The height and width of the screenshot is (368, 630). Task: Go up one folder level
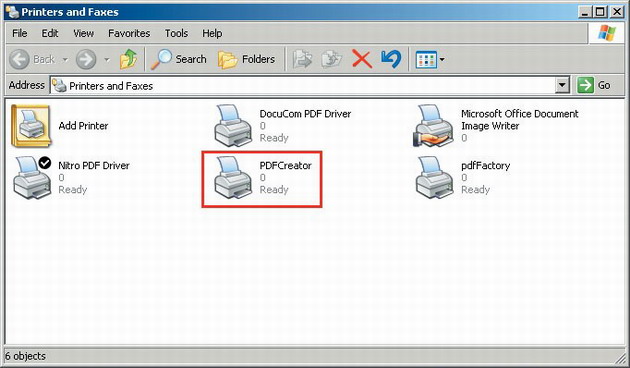pos(129,59)
